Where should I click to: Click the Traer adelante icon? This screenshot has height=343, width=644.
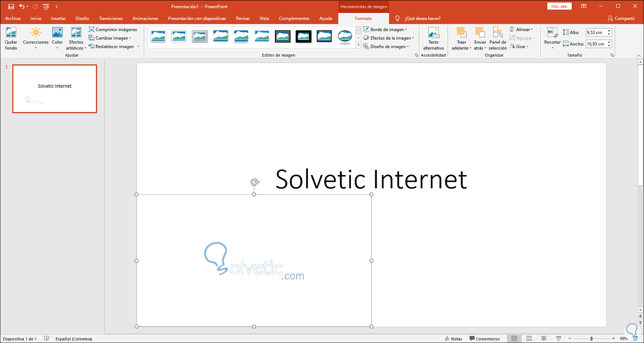point(461,33)
